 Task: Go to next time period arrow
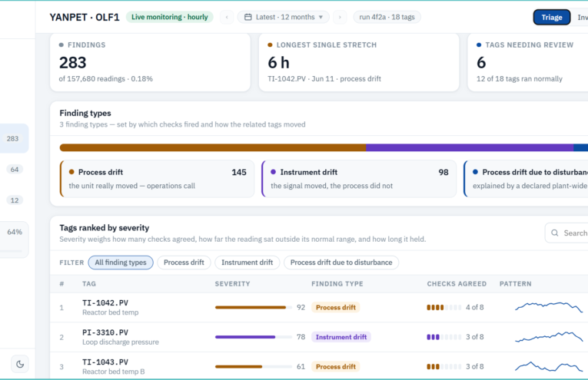click(x=341, y=17)
